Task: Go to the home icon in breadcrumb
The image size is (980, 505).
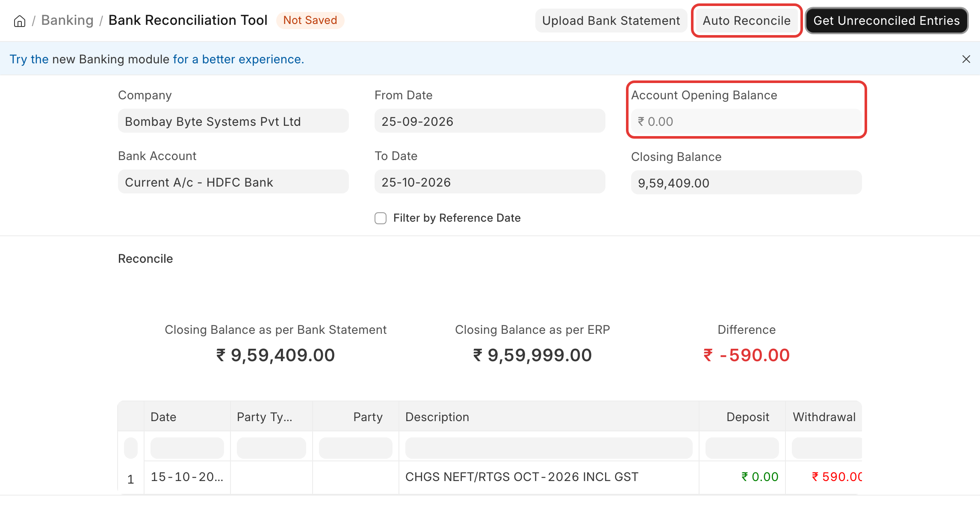Action: tap(20, 21)
